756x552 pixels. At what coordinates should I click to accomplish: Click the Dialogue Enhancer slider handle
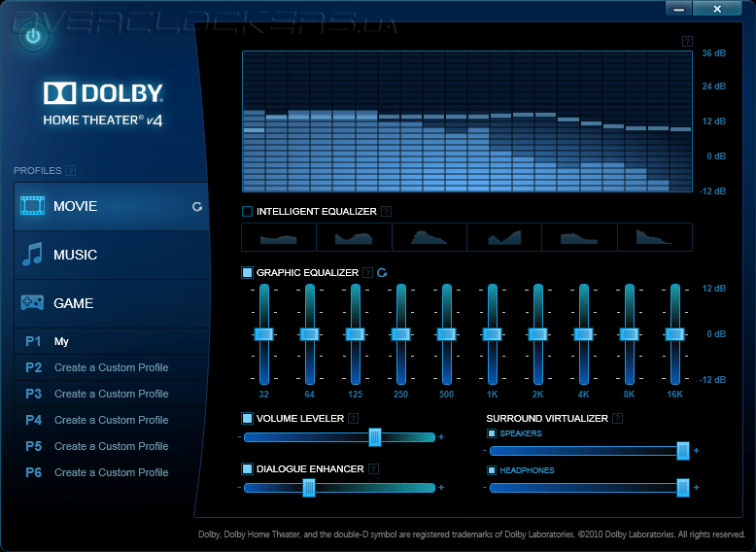[309, 488]
